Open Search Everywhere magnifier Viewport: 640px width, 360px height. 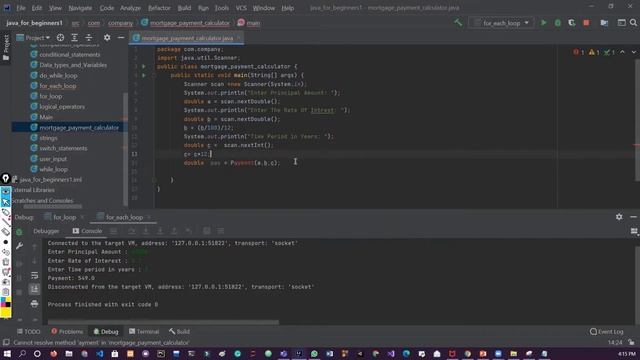coord(633,23)
